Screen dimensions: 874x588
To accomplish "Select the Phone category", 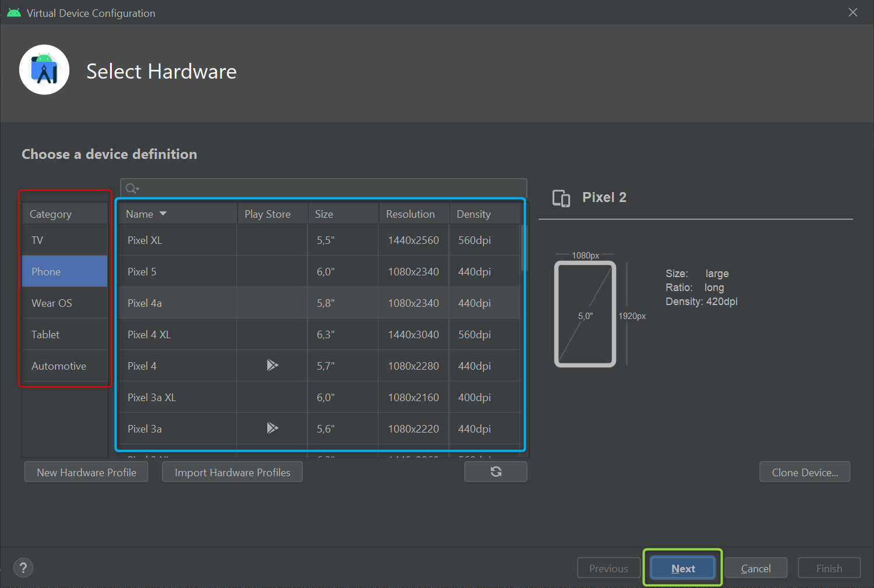I will point(65,271).
